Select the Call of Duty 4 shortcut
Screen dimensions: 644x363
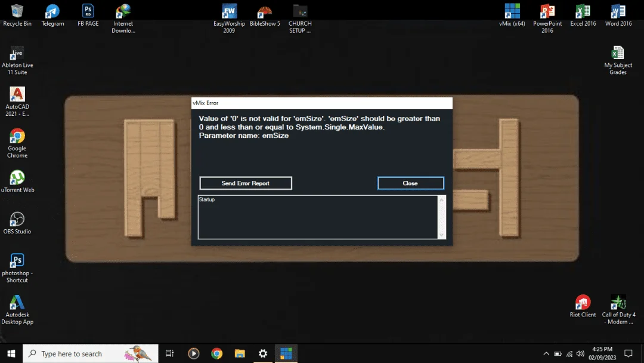tap(618, 309)
